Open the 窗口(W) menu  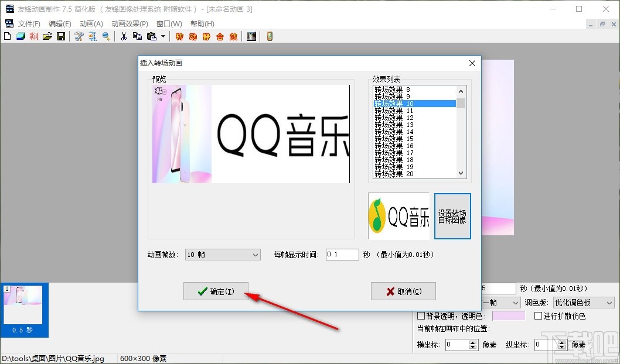169,23
